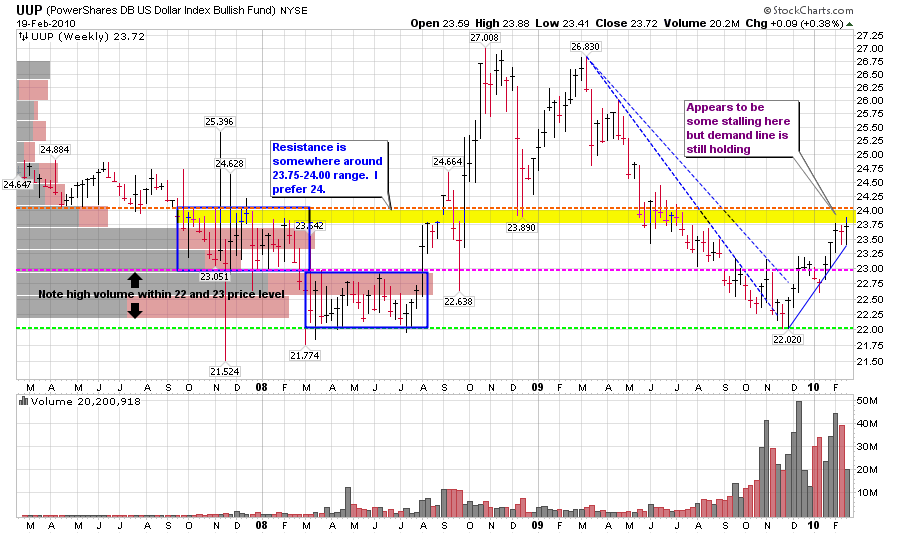Click the 30M tick on the volume axis

[867, 447]
